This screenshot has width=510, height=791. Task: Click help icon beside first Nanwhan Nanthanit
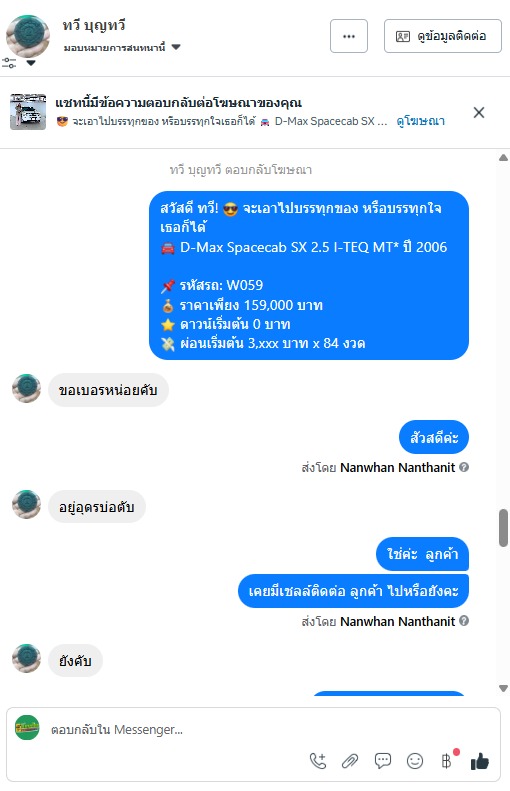tap(464, 467)
